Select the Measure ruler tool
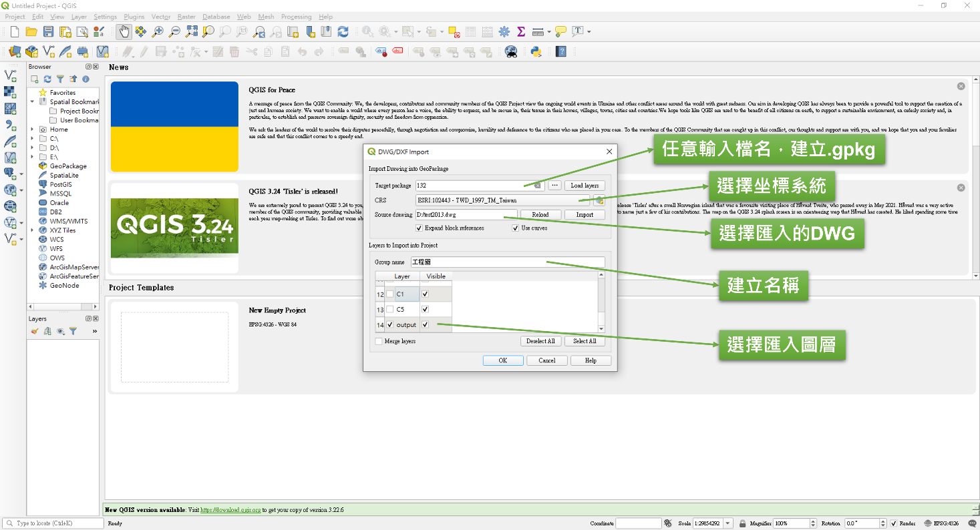 (537, 31)
